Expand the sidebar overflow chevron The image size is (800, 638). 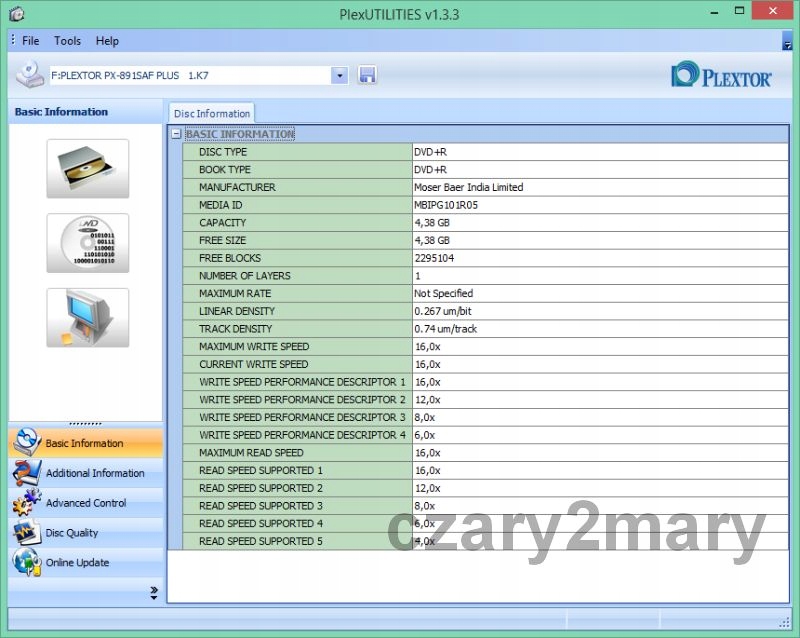click(154, 592)
